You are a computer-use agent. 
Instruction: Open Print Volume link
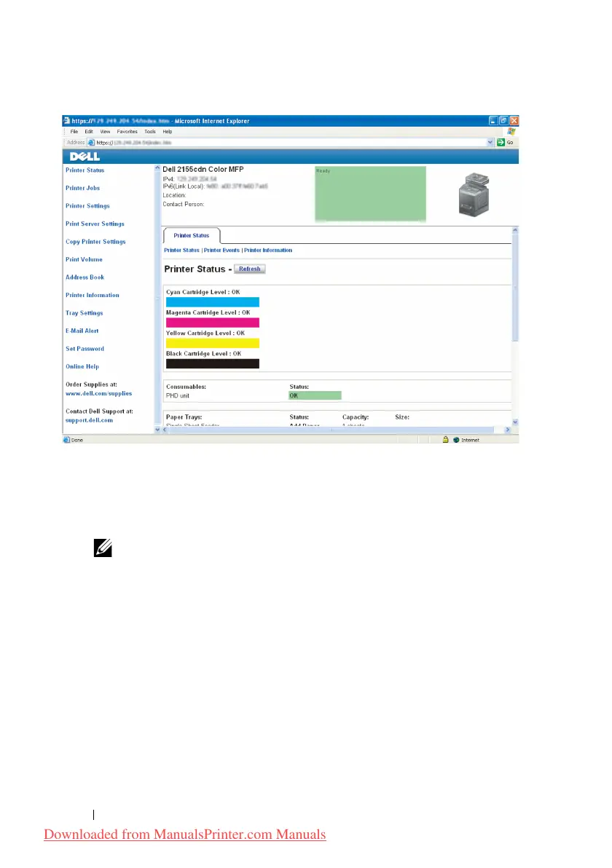tap(84, 259)
